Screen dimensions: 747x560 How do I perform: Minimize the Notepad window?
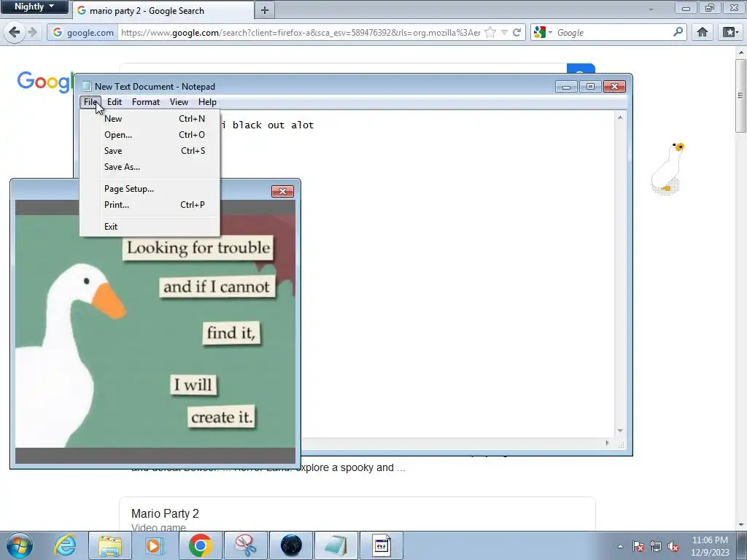point(566,86)
